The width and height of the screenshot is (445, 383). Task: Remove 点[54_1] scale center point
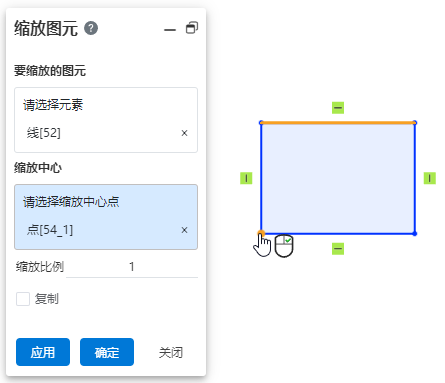click(184, 230)
